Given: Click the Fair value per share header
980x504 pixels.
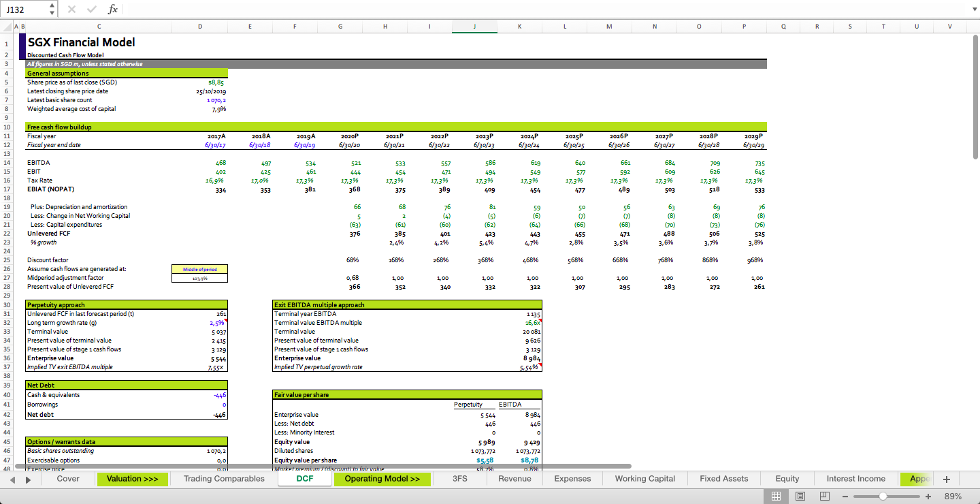Looking at the screenshot, I should tap(407, 394).
